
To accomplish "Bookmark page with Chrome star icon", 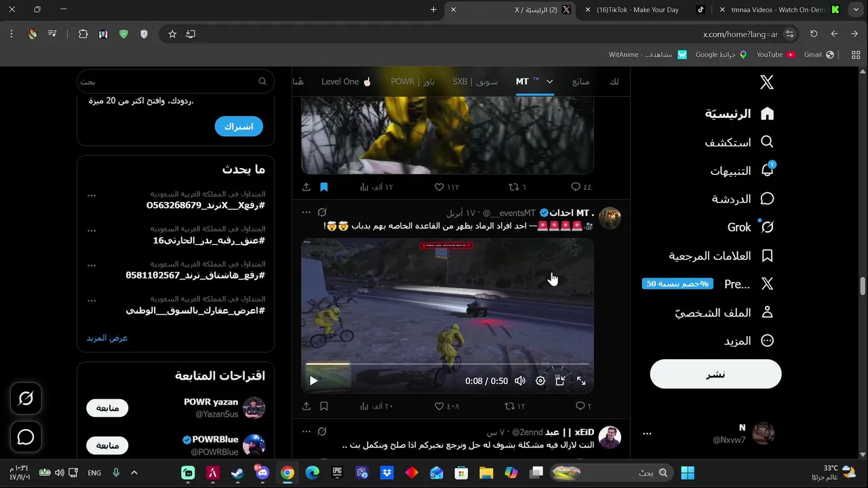I will pos(172,34).
